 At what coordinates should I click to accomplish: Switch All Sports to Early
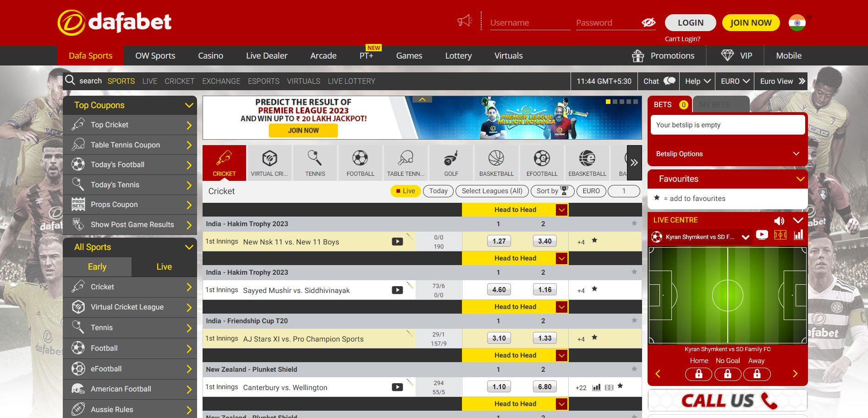click(x=97, y=267)
